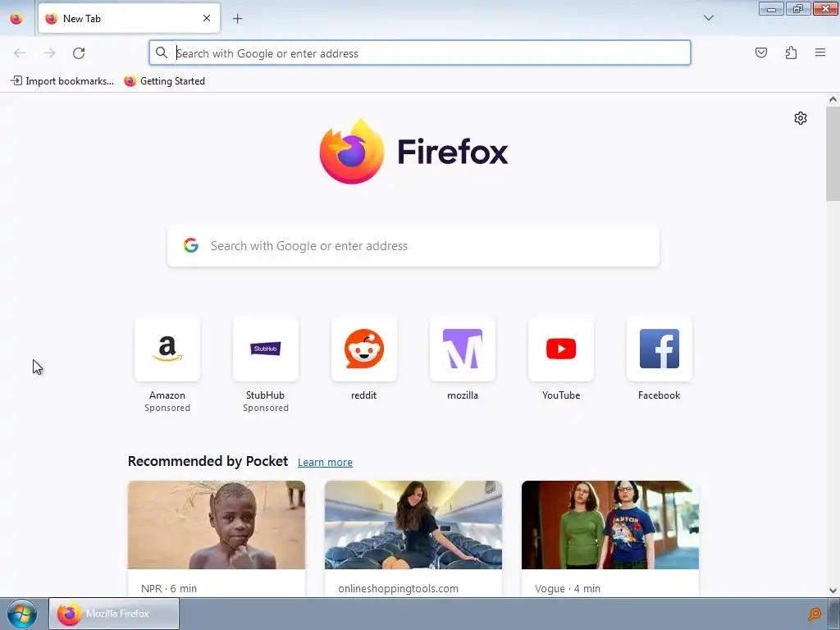
Task: Click the 'NPR · 6 min' text
Action: [169, 588]
